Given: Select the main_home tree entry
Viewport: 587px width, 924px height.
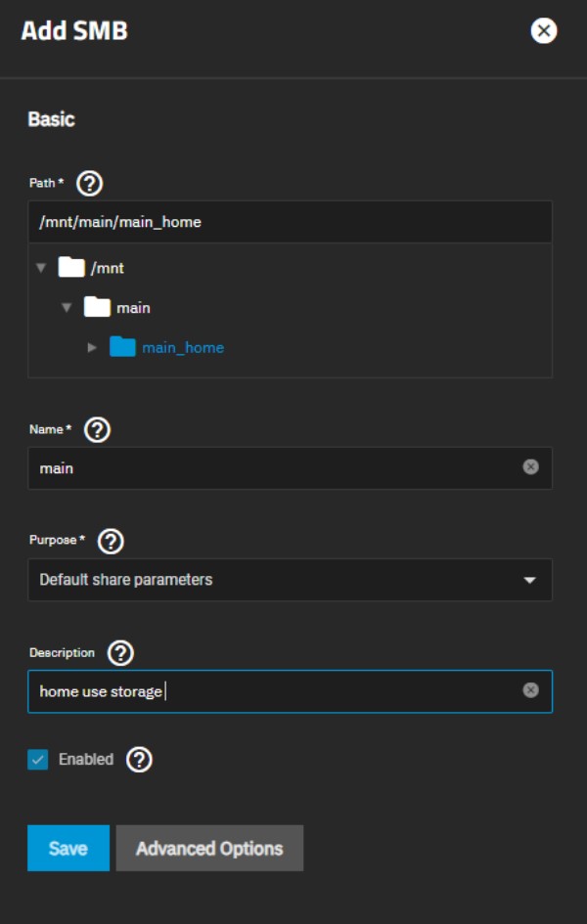Looking at the screenshot, I should click(183, 347).
